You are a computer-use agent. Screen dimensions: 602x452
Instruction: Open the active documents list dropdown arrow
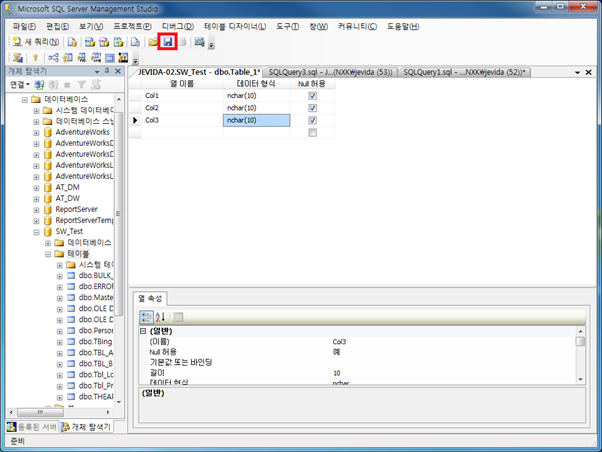pyautogui.click(x=577, y=72)
